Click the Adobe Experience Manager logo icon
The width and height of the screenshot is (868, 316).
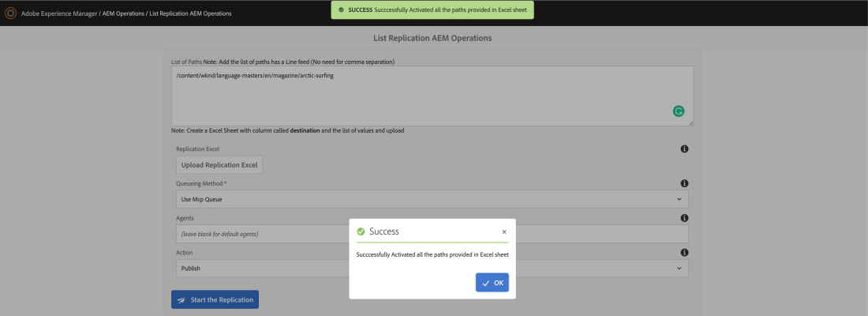click(x=10, y=13)
